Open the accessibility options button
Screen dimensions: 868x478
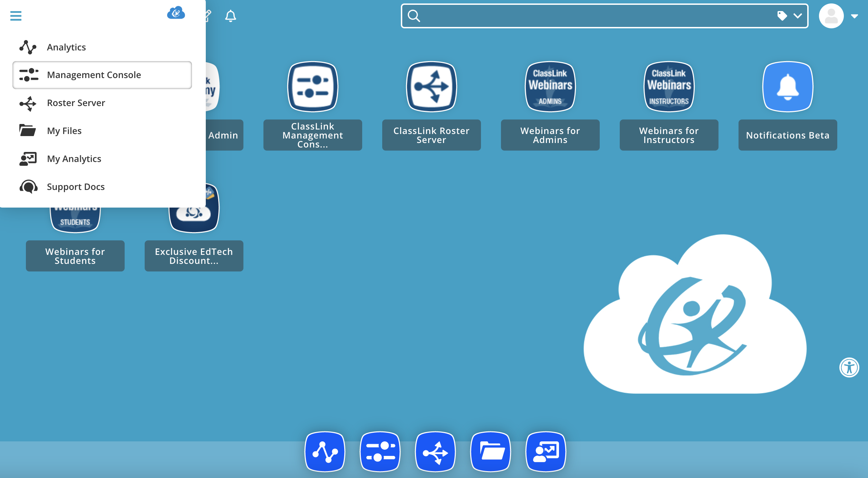(x=849, y=367)
